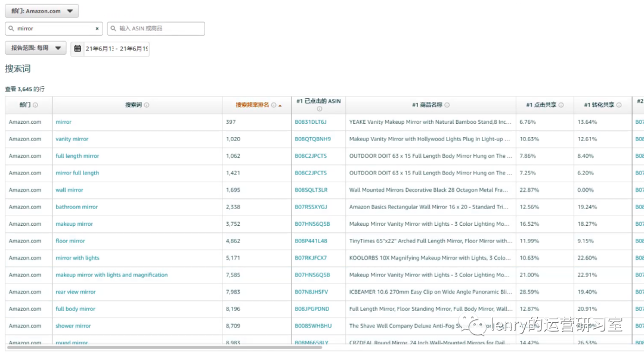Click the #1 转化共享 column header
The image size is (644, 355).
(602, 105)
